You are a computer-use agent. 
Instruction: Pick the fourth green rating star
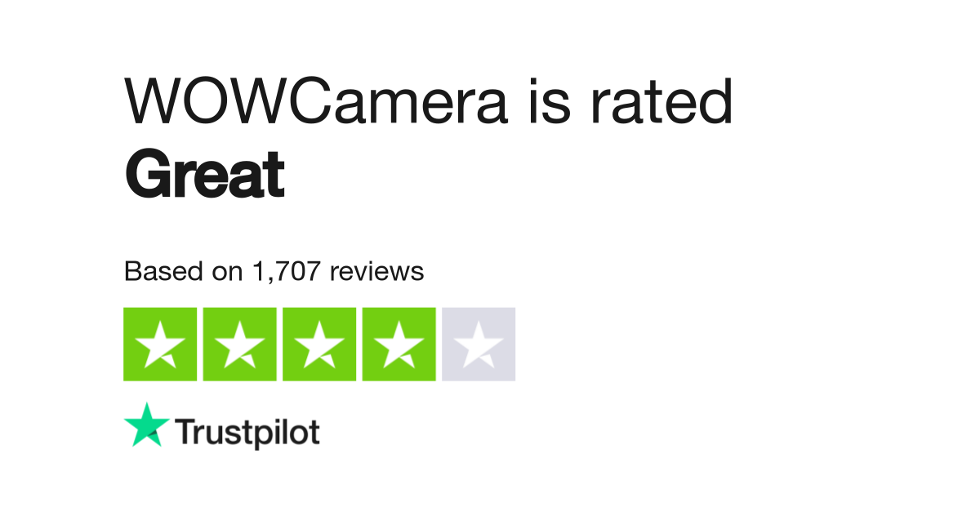399,344
